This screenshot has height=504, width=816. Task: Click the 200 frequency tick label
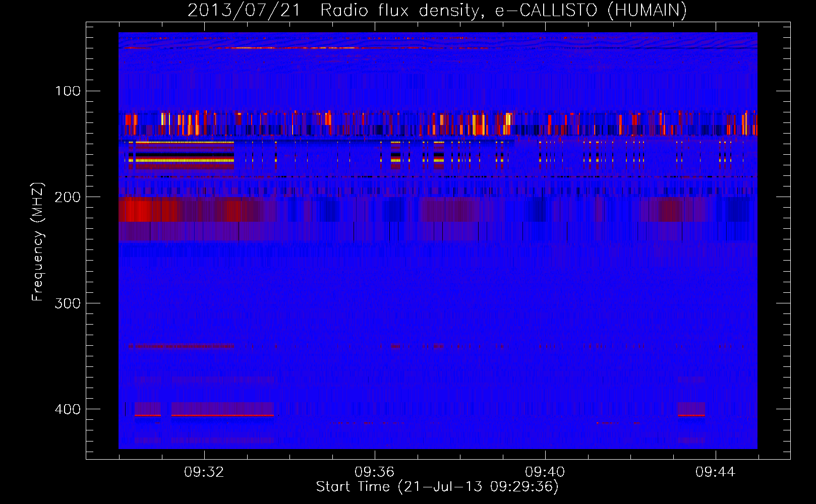click(68, 197)
